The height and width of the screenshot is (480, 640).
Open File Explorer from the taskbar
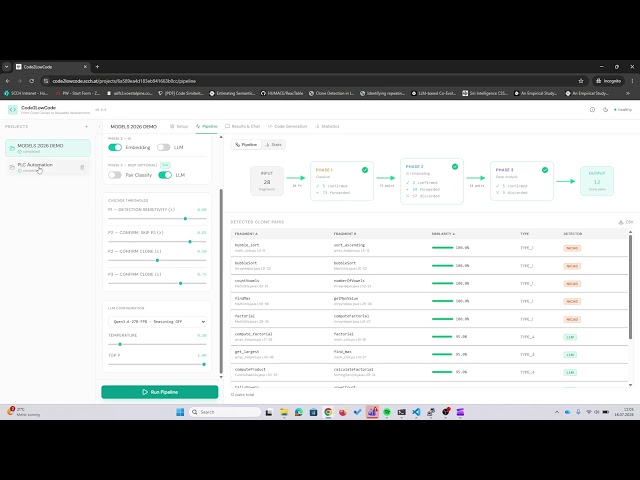[x=284, y=412]
